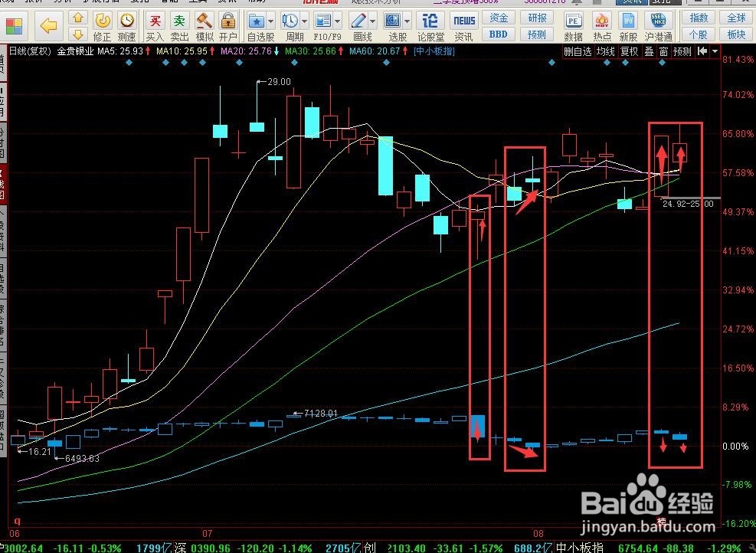Open 模拟 simulated trading gavel icon
This screenshot has height=553, width=756.
[205, 27]
